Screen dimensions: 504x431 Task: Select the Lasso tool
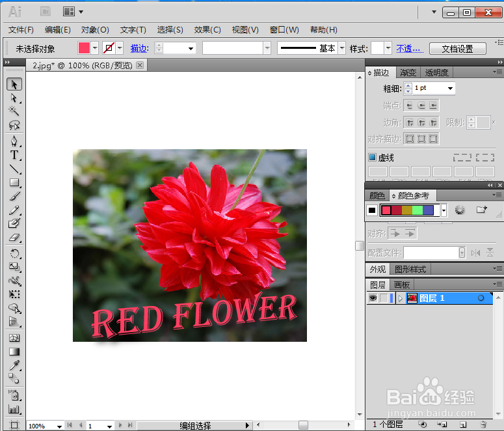coord(14,125)
